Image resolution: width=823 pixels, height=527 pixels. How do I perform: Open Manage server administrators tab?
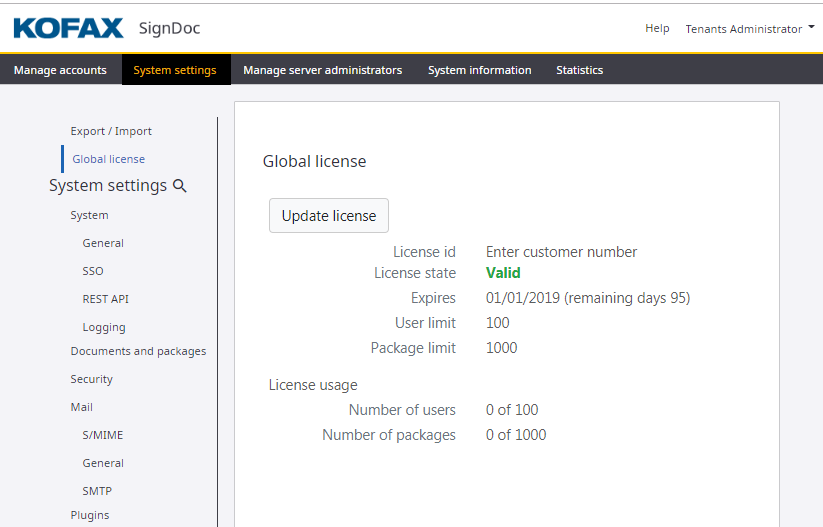(322, 70)
